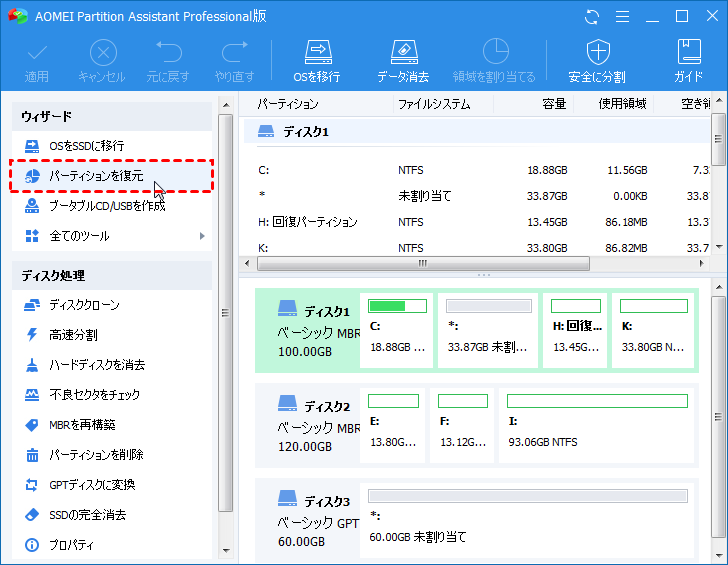Click 33.87GB unallocated block on Disk 1

click(x=488, y=330)
